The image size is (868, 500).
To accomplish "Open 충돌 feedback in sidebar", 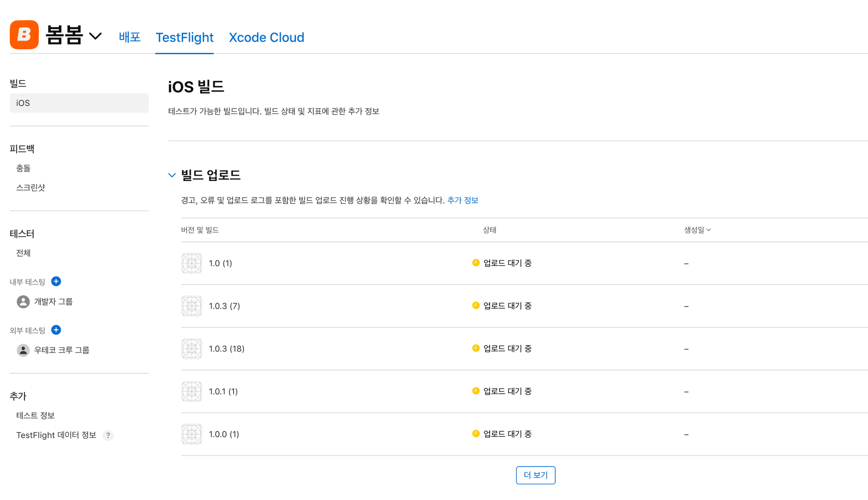I will [x=24, y=168].
